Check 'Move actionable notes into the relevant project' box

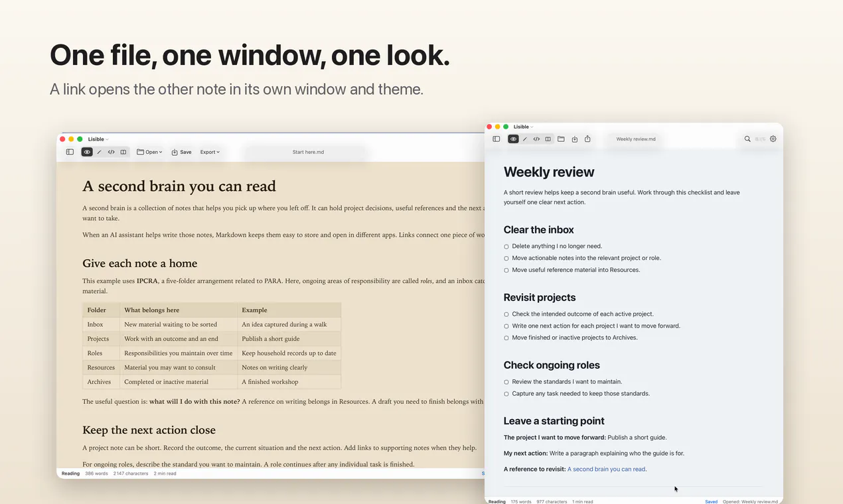(x=506, y=259)
